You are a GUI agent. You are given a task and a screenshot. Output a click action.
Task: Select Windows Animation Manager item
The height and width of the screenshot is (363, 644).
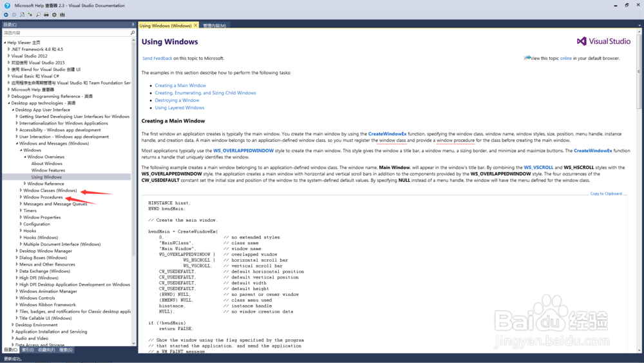pos(48,291)
